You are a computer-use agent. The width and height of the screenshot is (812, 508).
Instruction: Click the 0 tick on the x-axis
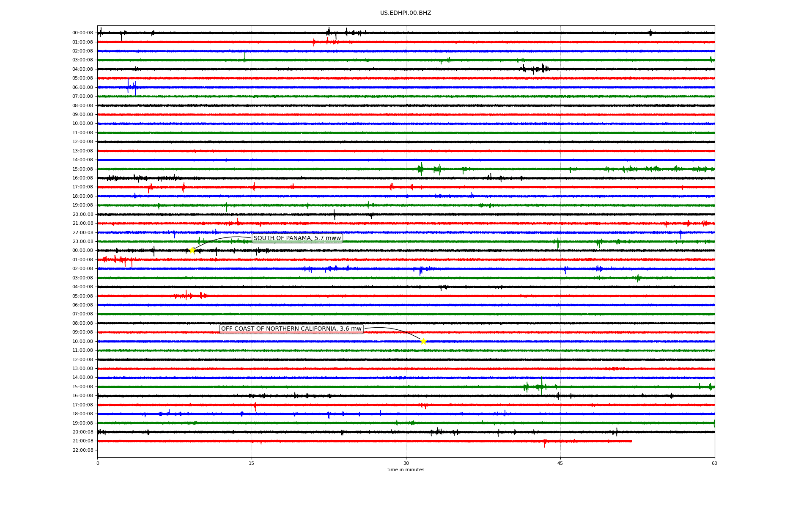(x=98, y=463)
